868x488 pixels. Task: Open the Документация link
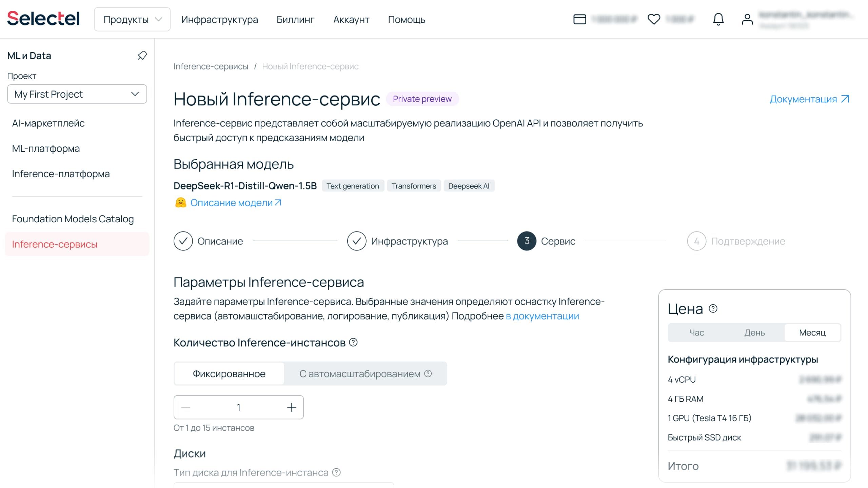[809, 99]
